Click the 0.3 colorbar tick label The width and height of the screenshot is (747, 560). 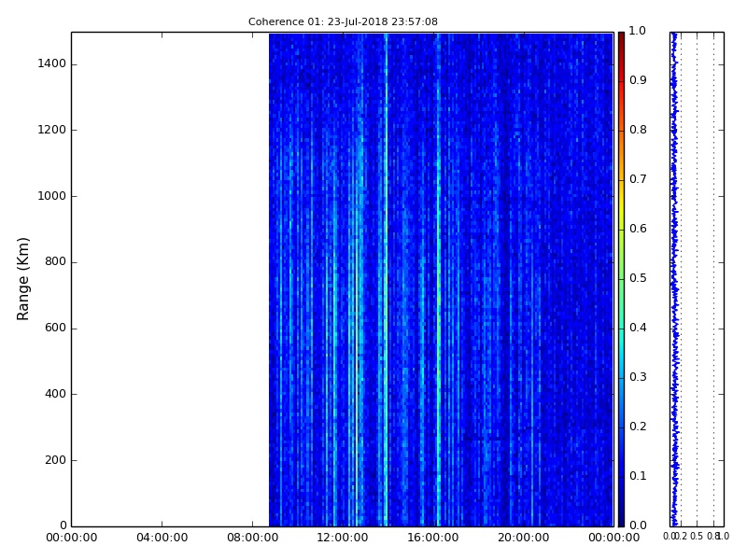click(638, 377)
